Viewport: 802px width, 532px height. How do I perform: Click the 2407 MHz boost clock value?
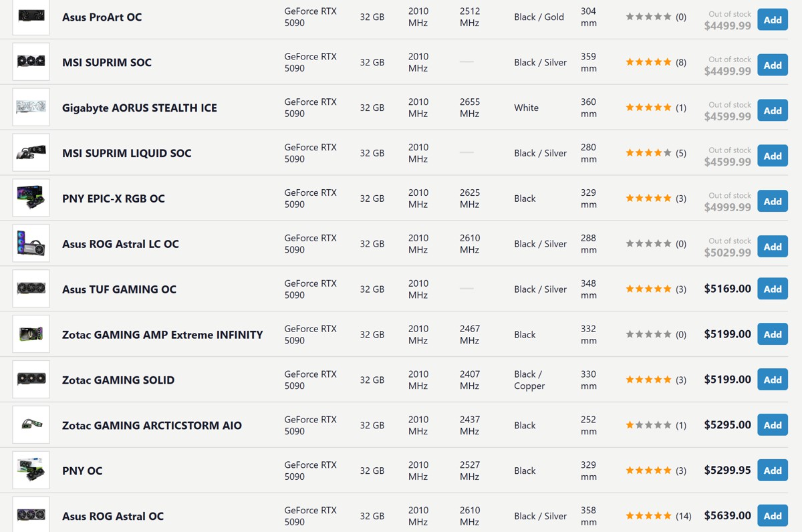click(470, 380)
